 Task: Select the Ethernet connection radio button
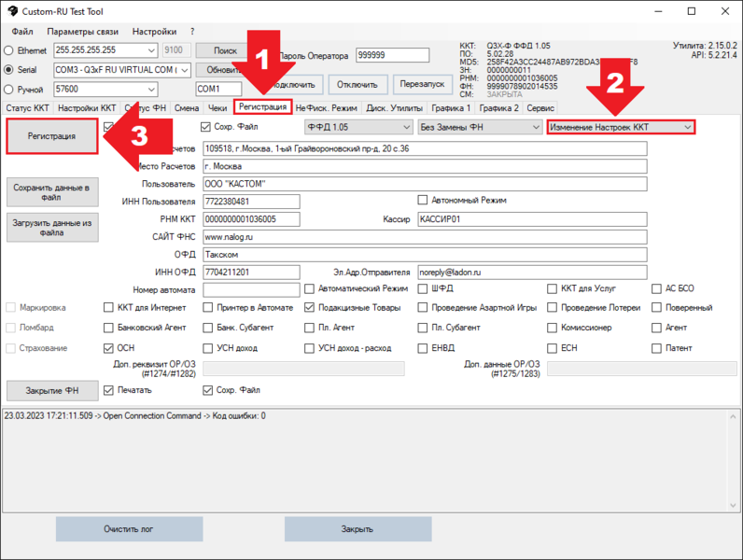point(9,50)
